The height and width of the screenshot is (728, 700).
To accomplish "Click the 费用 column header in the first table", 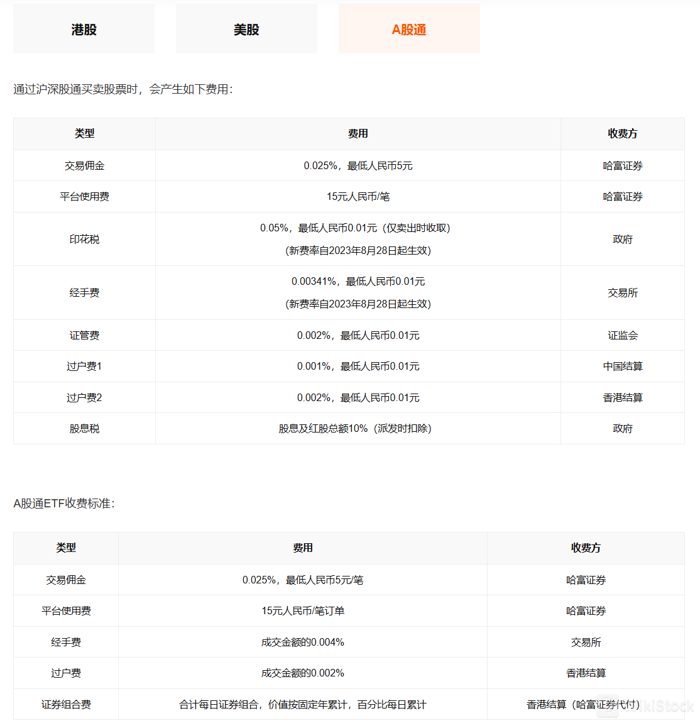I will coord(357,134).
